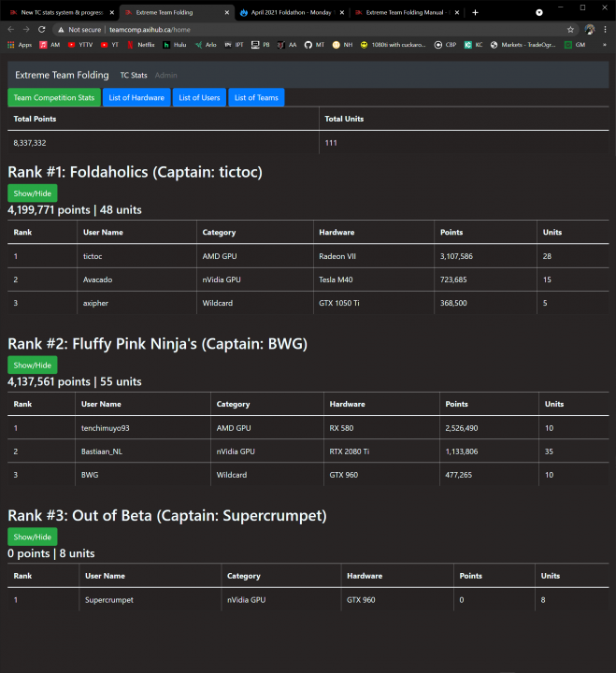
Task: Open the Netflix bookmark
Action: point(140,44)
